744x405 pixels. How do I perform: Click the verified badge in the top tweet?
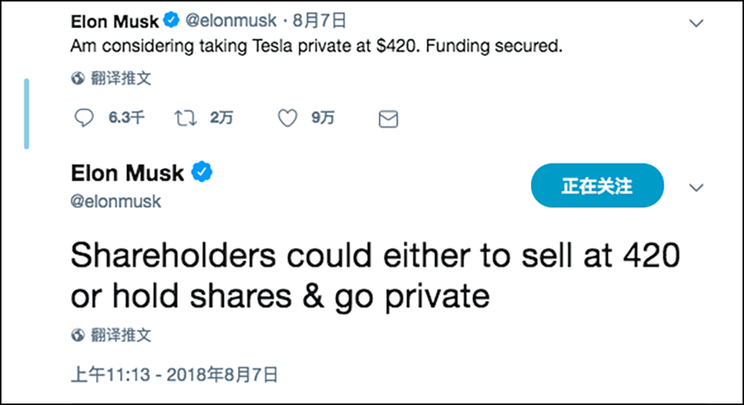pyautogui.click(x=172, y=21)
